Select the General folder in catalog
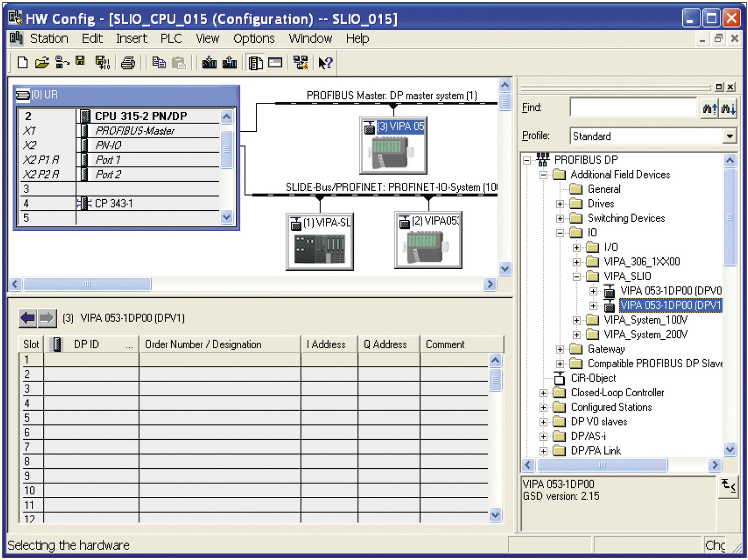This screenshot has height=560, width=748. [604, 189]
